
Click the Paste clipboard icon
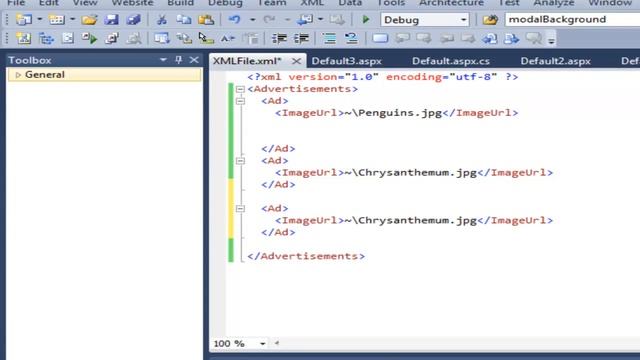point(206,20)
